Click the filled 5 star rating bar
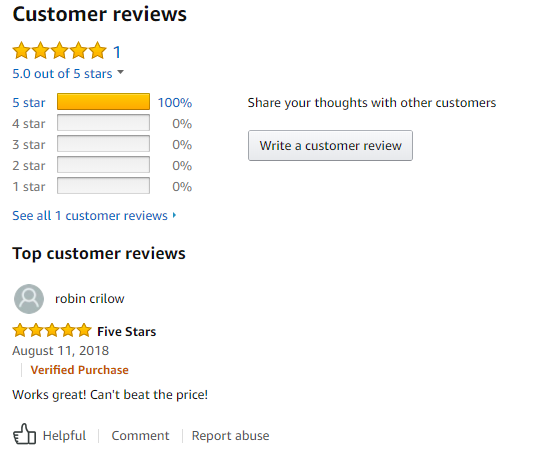The width and height of the screenshot is (542, 454). pyautogui.click(x=103, y=102)
